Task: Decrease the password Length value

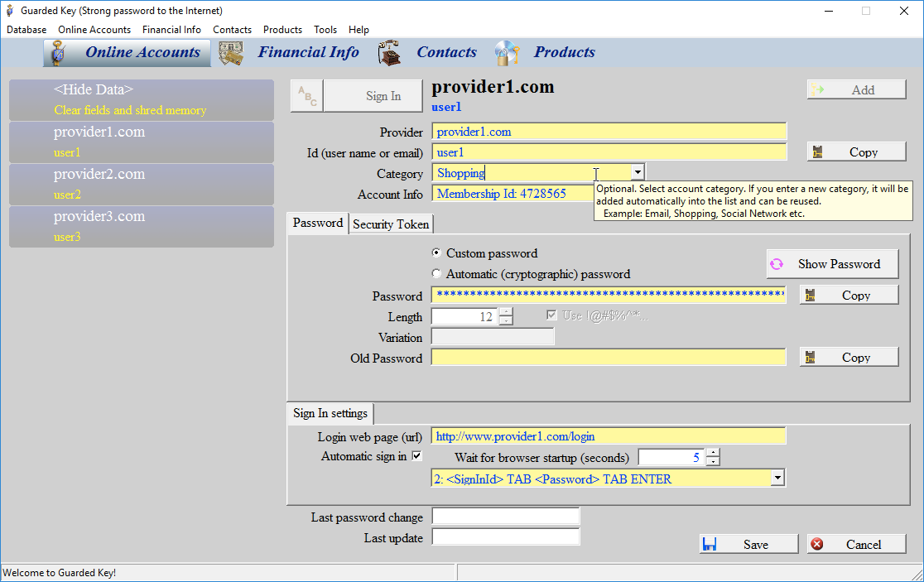Action: pyautogui.click(x=506, y=321)
